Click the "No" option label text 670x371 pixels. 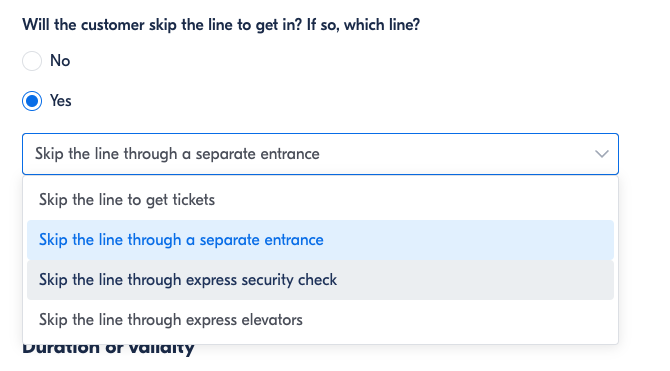click(x=60, y=61)
